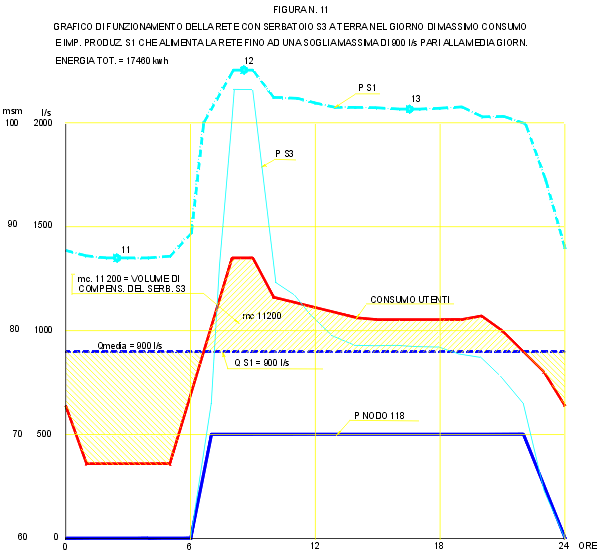Select the P S1 curve label
The image size is (600, 557).
[x=367, y=88]
